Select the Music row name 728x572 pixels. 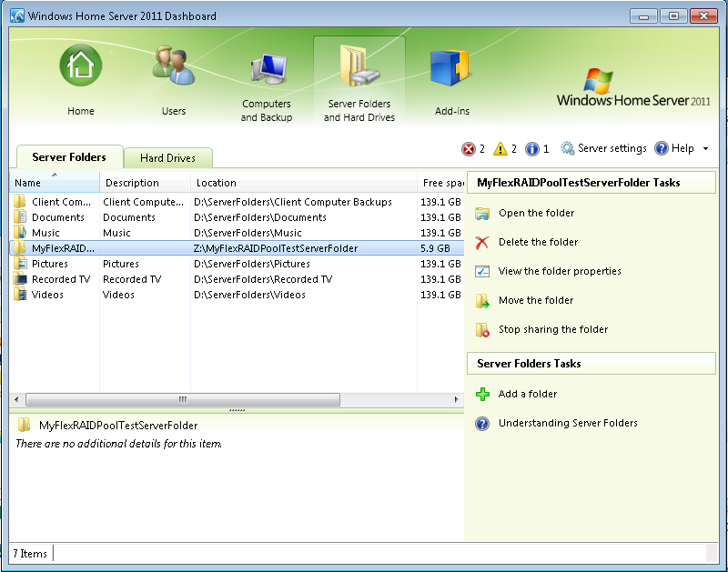(45, 233)
